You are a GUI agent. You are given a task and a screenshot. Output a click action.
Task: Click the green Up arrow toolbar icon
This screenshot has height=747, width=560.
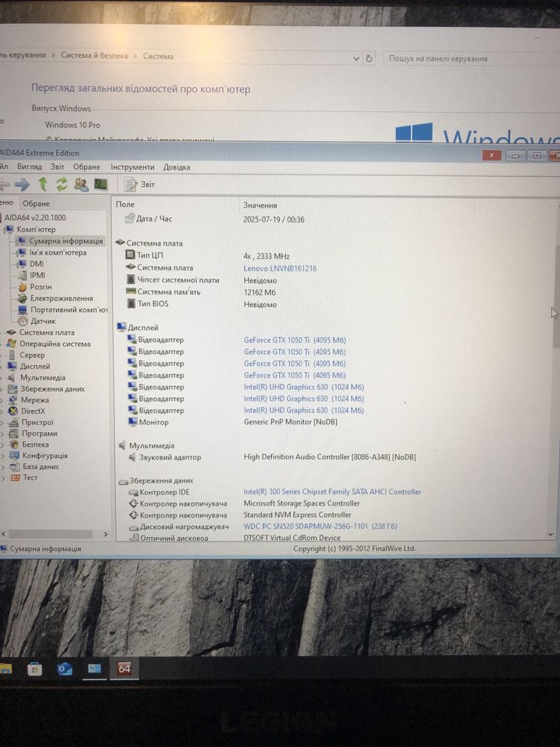pos(43,184)
